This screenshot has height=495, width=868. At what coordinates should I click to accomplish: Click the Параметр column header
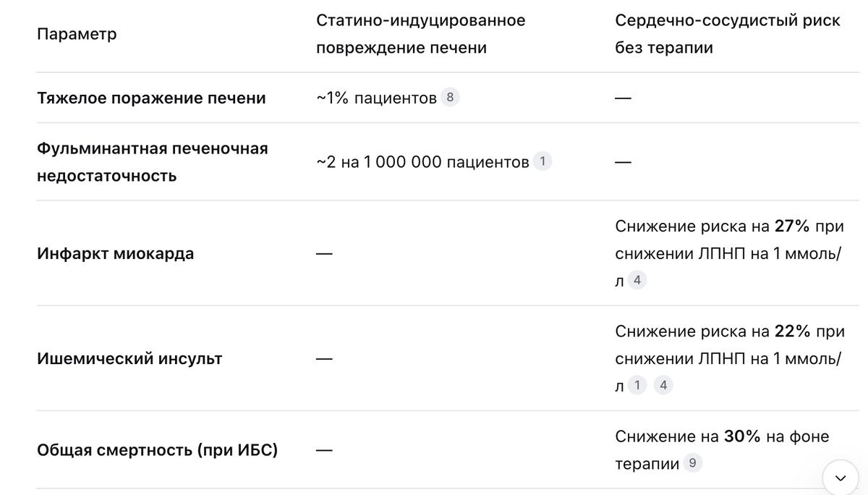pyautogui.click(x=77, y=34)
